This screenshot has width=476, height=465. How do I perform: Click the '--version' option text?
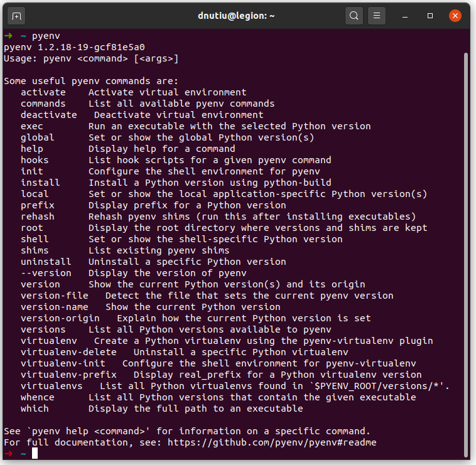46,273
